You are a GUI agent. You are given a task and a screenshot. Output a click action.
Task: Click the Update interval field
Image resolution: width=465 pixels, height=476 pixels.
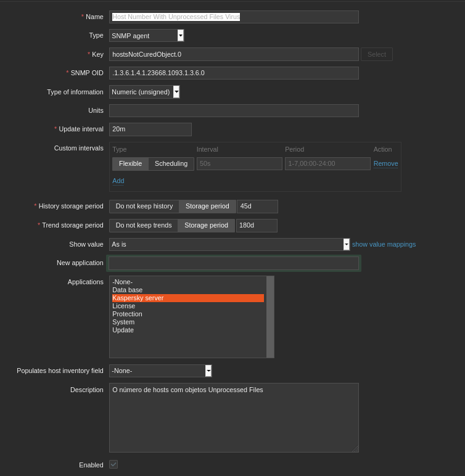[150, 129]
